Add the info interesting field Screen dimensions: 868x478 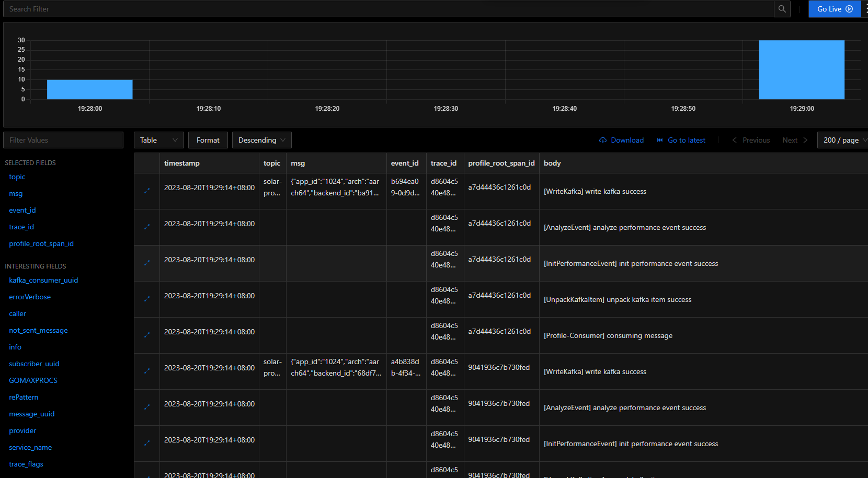[15, 347]
